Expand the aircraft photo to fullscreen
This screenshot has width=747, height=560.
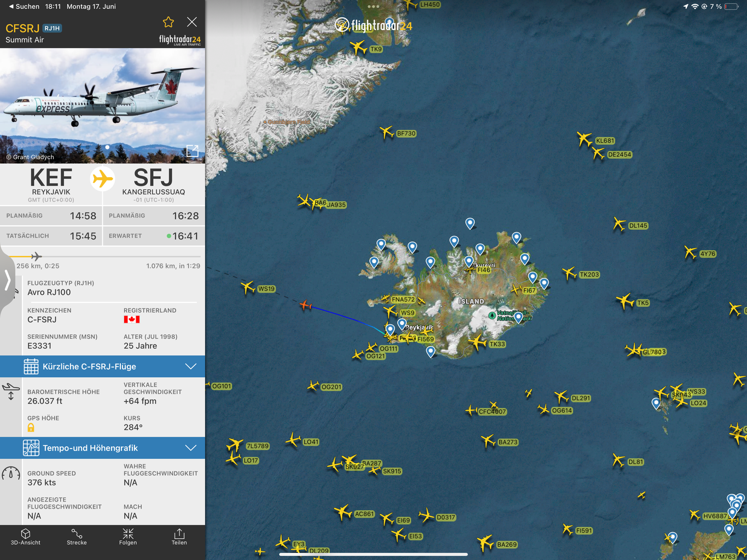point(192,151)
